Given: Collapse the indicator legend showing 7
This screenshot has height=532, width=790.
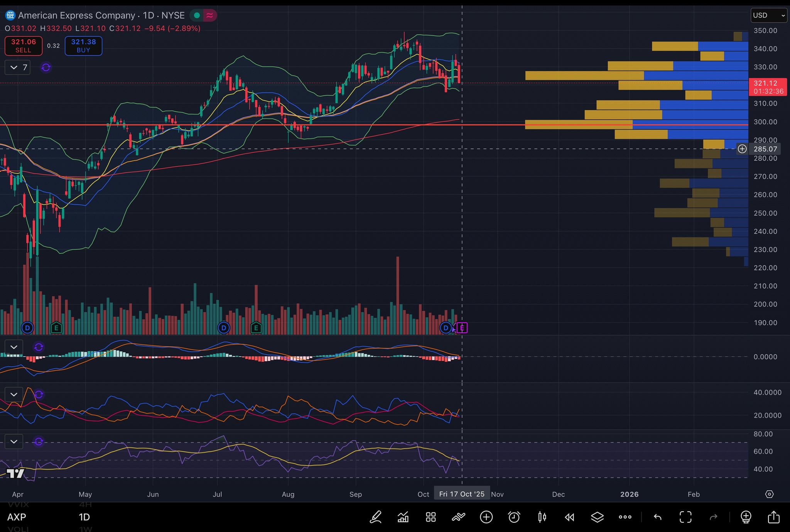Looking at the screenshot, I should tap(14, 67).
